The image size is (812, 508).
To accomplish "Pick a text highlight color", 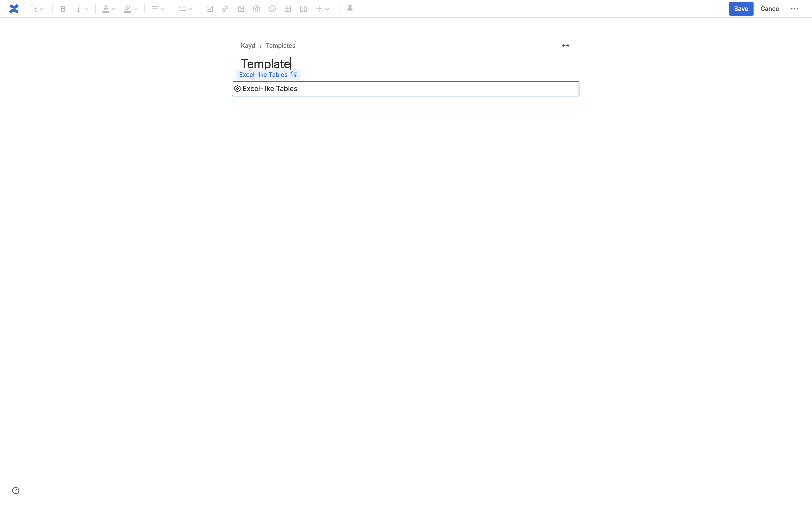I will click(128, 9).
